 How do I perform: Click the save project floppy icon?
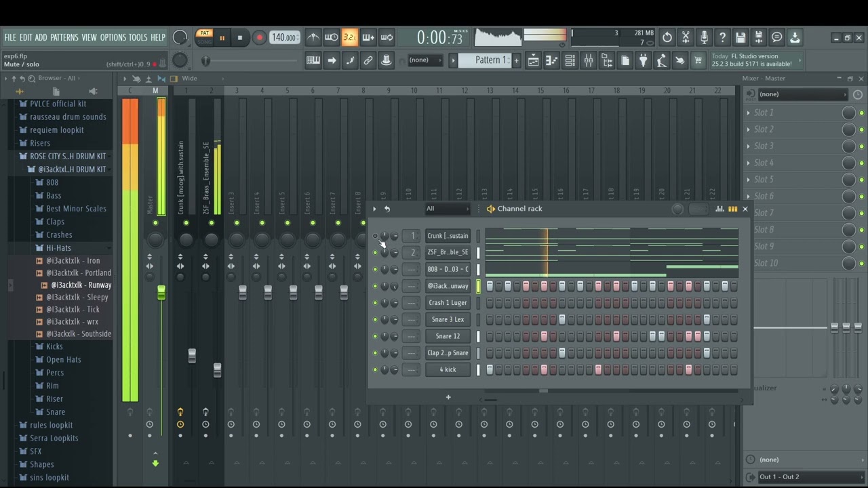741,37
